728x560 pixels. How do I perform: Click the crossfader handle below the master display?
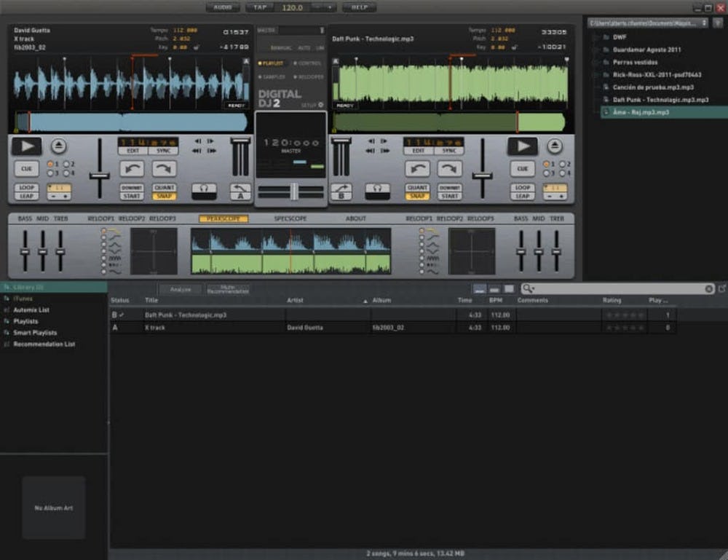coord(293,192)
